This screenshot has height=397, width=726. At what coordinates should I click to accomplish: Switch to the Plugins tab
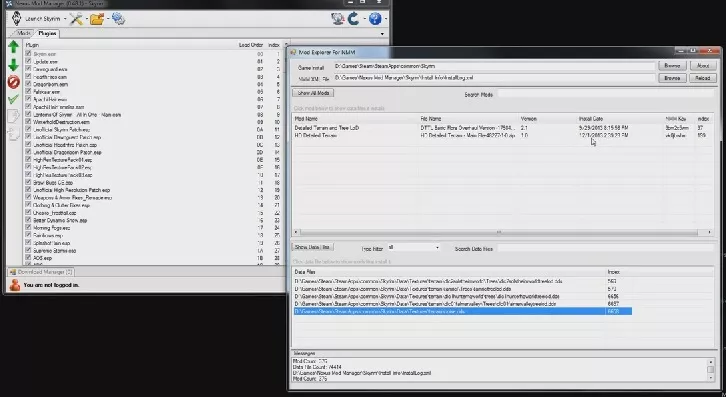47,33
